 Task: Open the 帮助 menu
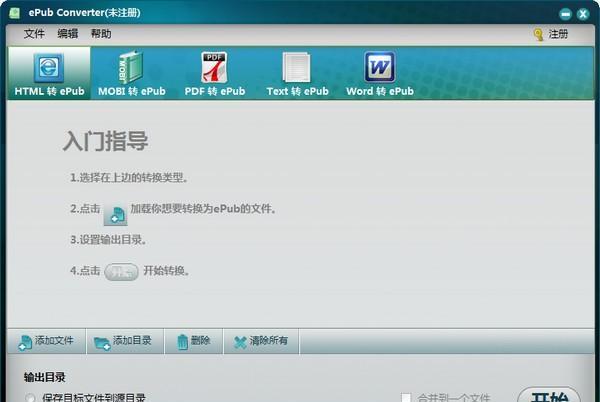pyautogui.click(x=101, y=34)
